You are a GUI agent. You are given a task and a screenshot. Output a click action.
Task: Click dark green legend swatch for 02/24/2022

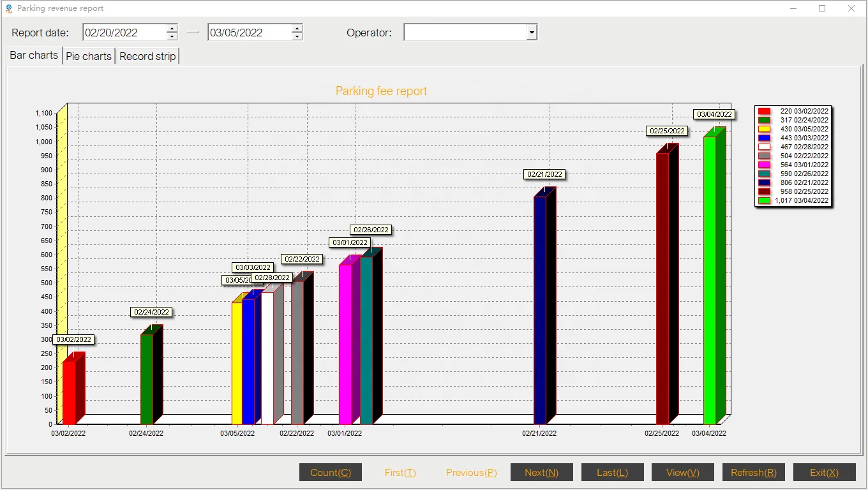tap(764, 120)
